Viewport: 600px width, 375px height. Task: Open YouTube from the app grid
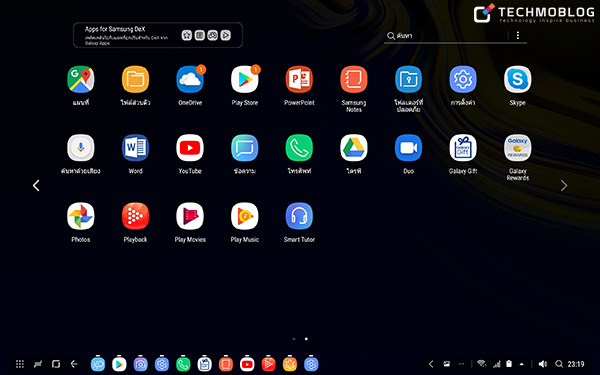coord(190,148)
